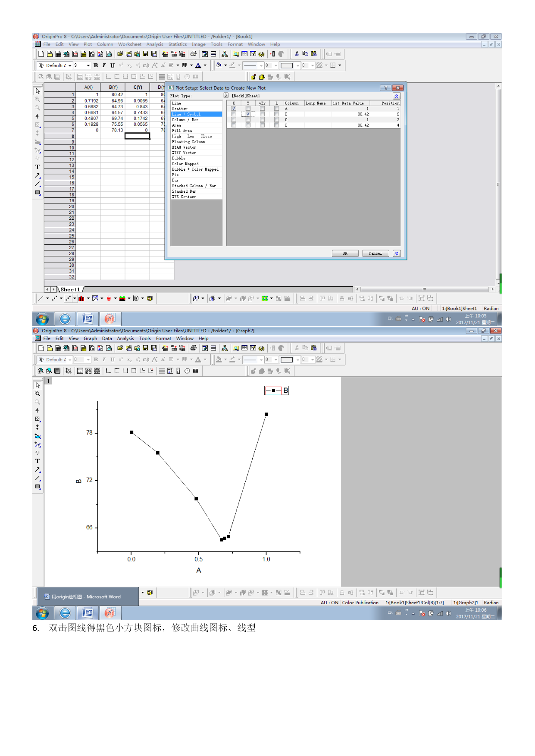
Task: Click OK in Plot Setup dialog
Action: coord(345,253)
